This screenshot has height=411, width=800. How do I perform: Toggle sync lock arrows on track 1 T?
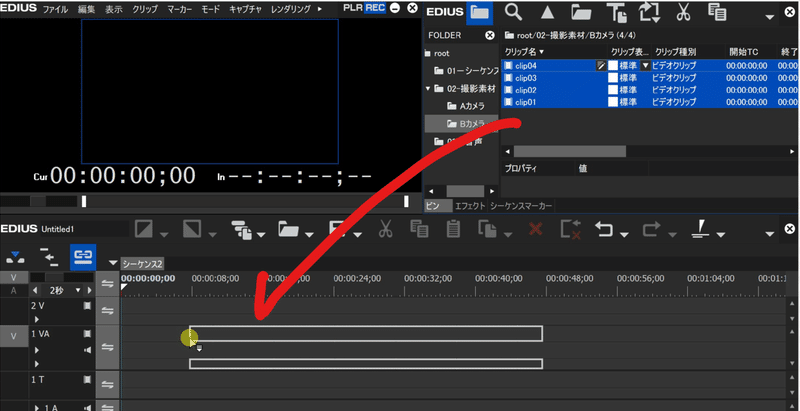click(x=107, y=384)
